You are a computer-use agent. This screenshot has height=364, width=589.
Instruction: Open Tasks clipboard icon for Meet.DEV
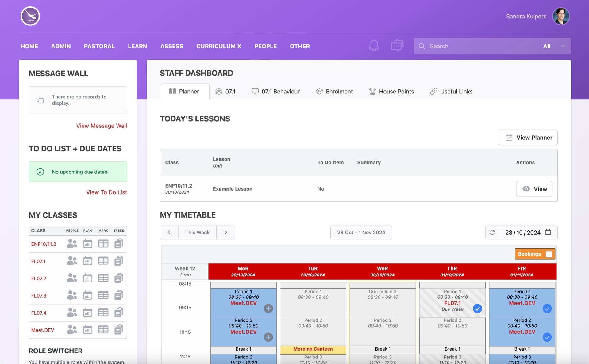pos(119,330)
